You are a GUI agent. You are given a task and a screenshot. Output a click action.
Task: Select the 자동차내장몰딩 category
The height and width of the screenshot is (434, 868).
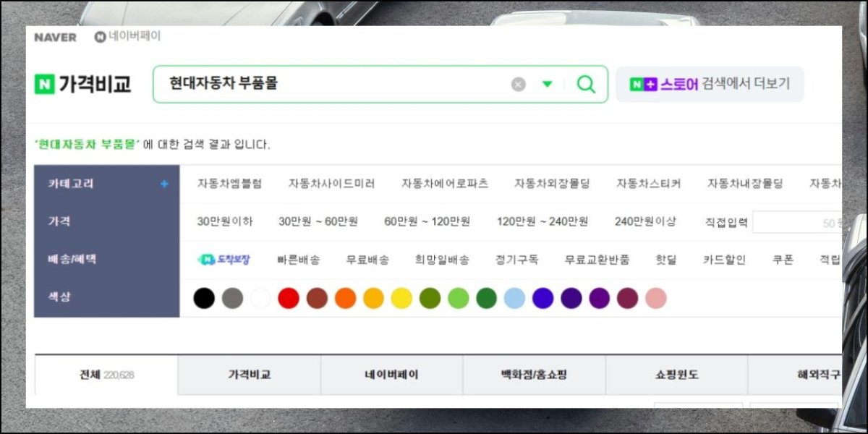(745, 184)
